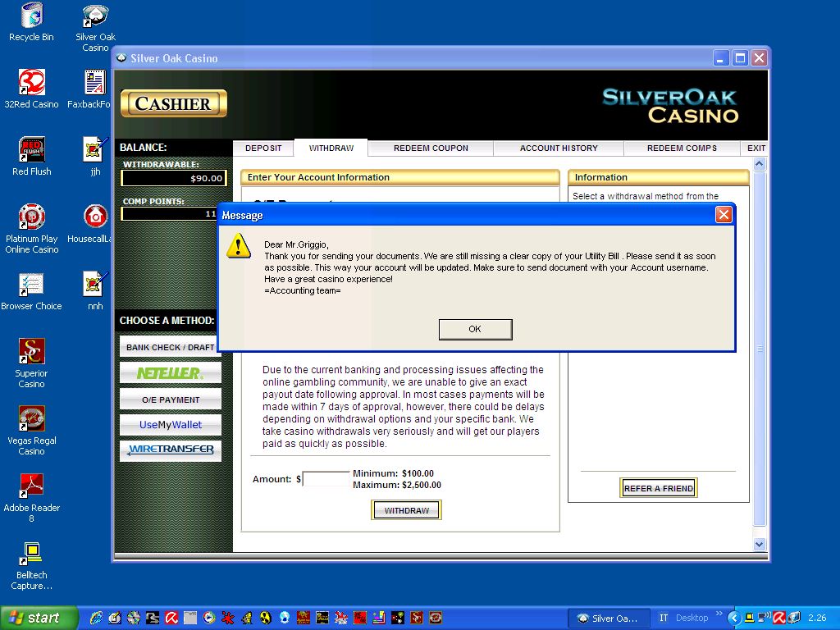This screenshot has width=840, height=630.
Task: Choose the WIRETRANSFER withdrawal method
Action: [x=171, y=450]
